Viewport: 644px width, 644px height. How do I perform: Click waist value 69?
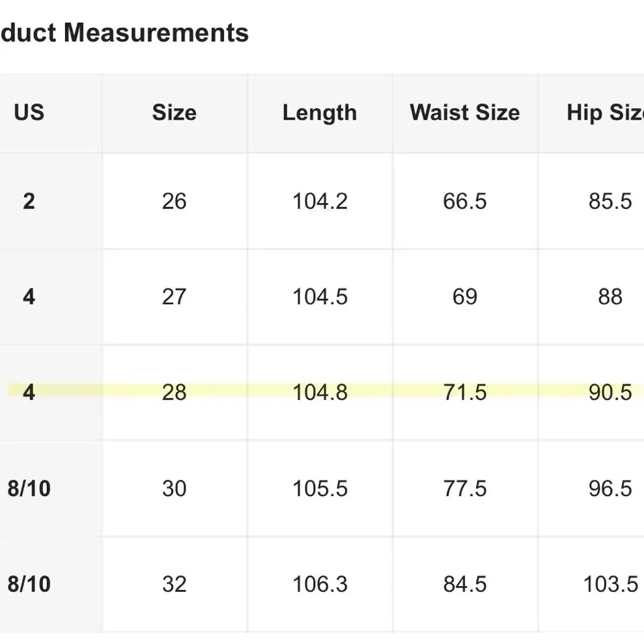[x=465, y=296]
